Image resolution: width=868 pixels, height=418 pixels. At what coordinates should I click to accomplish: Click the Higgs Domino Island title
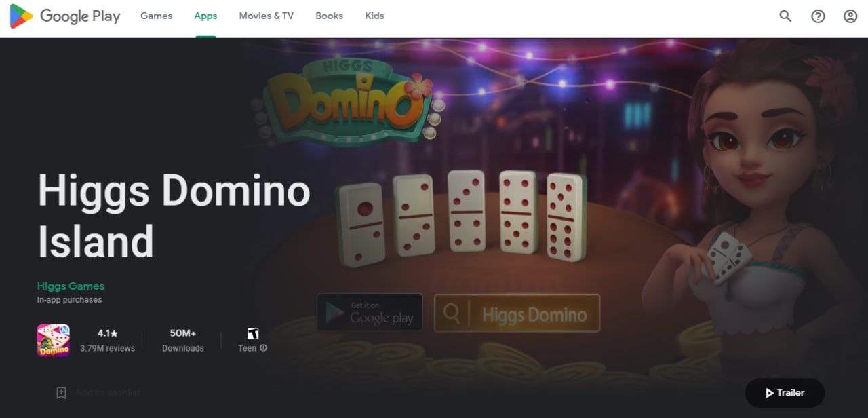pos(174,216)
